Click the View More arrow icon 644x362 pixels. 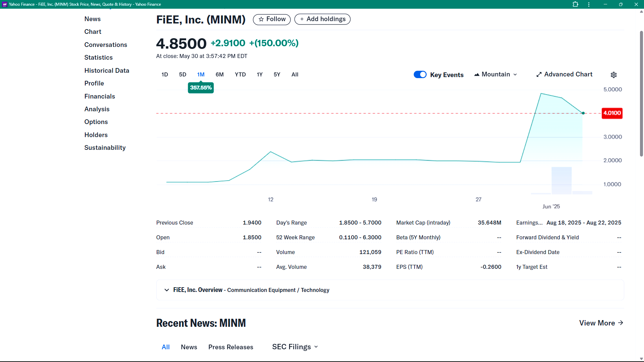(x=621, y=323)
